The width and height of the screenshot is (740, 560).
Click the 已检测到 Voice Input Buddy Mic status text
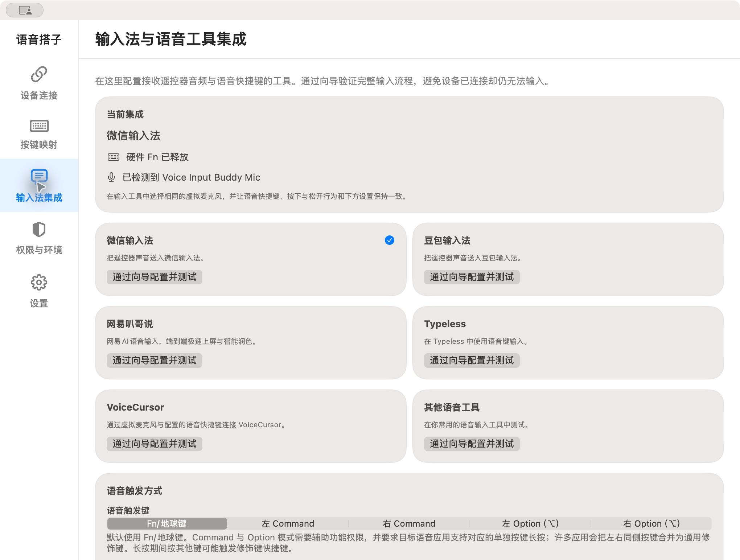[192, 177]
